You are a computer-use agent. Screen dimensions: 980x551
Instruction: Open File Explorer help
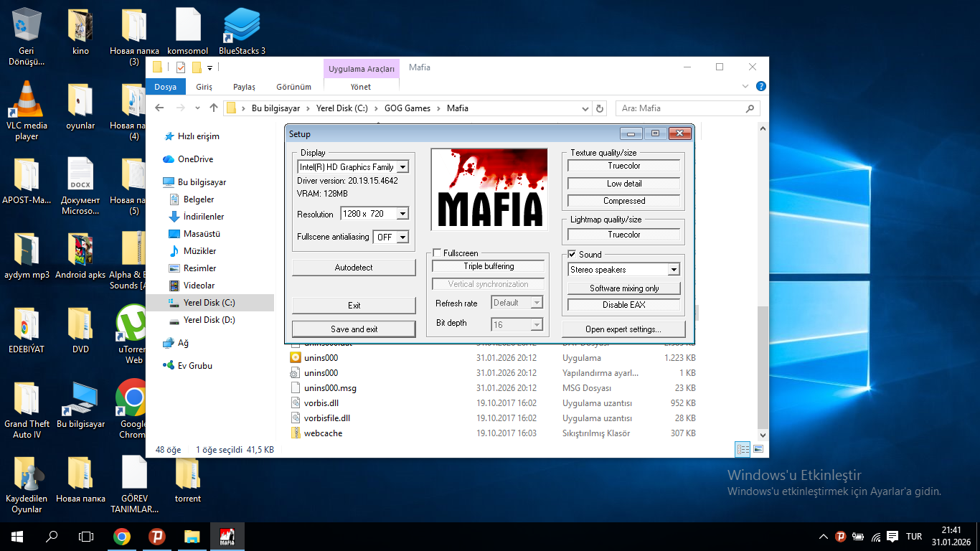[761, 86]
